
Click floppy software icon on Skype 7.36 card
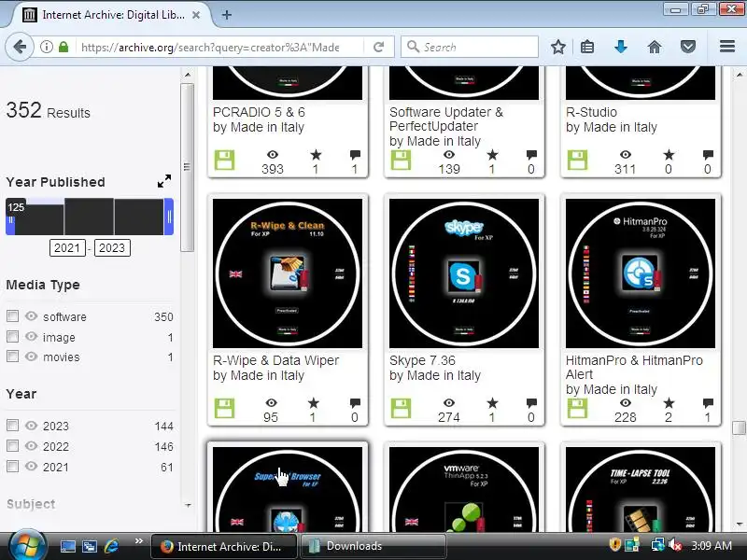coord(401,409)
